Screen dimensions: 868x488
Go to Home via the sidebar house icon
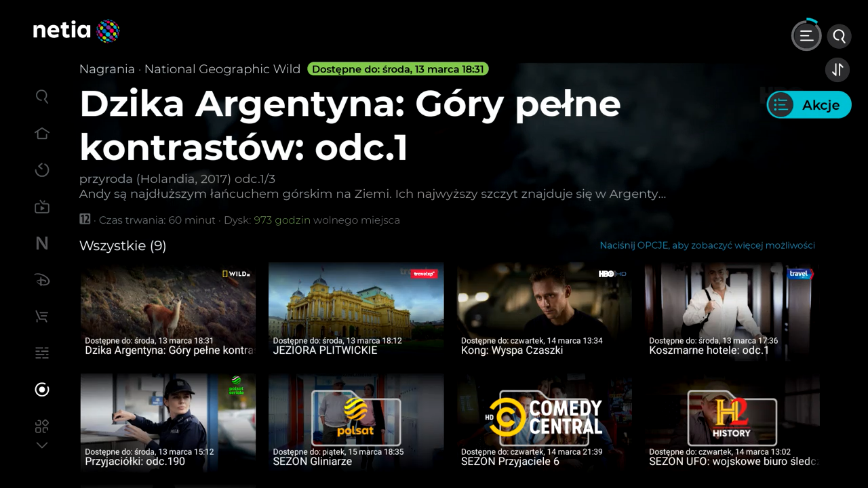[x=42, y=134]
